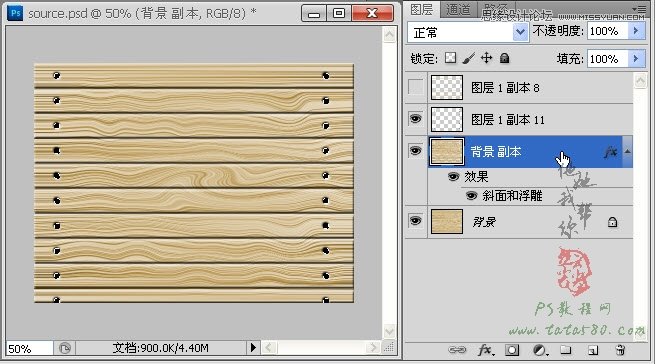Click wood thumbnail of 背景 layer
This screenshot has width=655, height=364.
447,221
